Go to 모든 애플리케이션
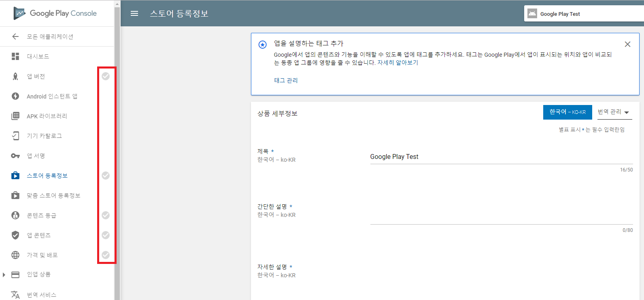The width and height of the screenshot is (644, 300). pyautogui.click(x=50, y=36)
